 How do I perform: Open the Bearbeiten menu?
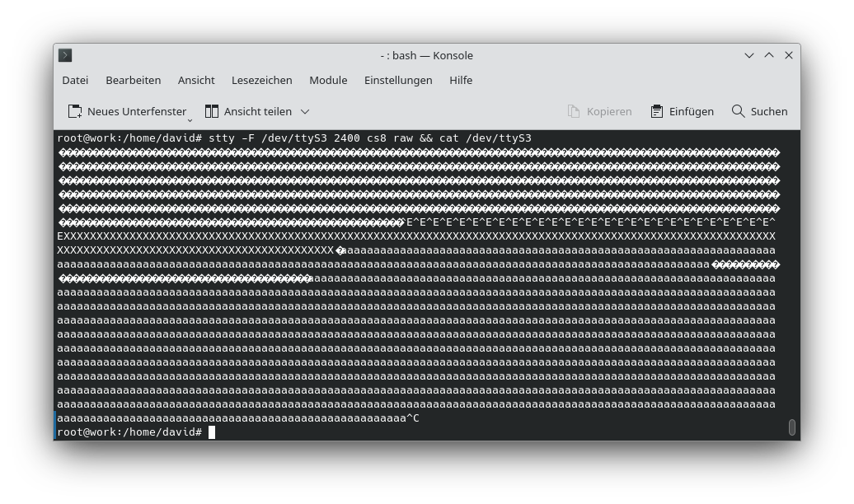click(134, 80)
